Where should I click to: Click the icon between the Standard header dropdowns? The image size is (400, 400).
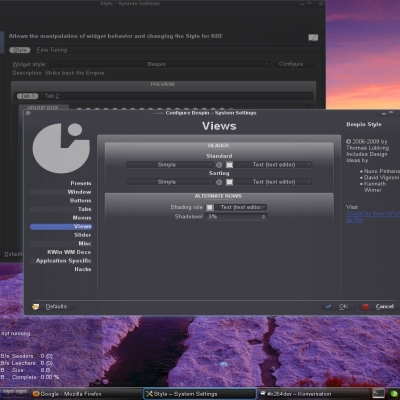219,165
